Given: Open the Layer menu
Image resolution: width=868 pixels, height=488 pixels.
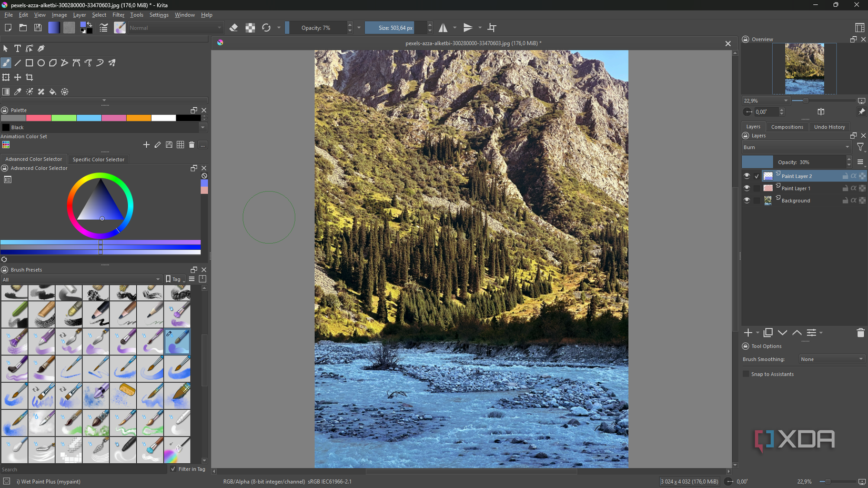Looking at the screenshot, I should pyautogui.click(x=79, y=15).
